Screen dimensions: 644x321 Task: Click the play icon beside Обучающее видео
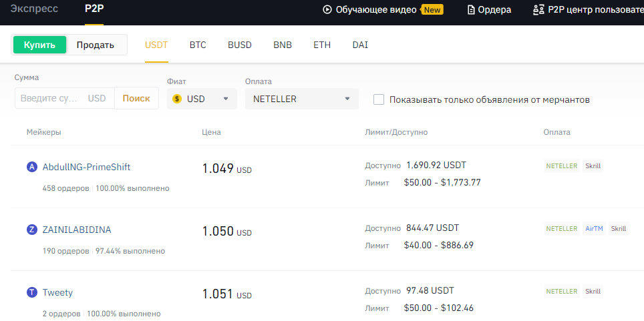pos(327,9)
